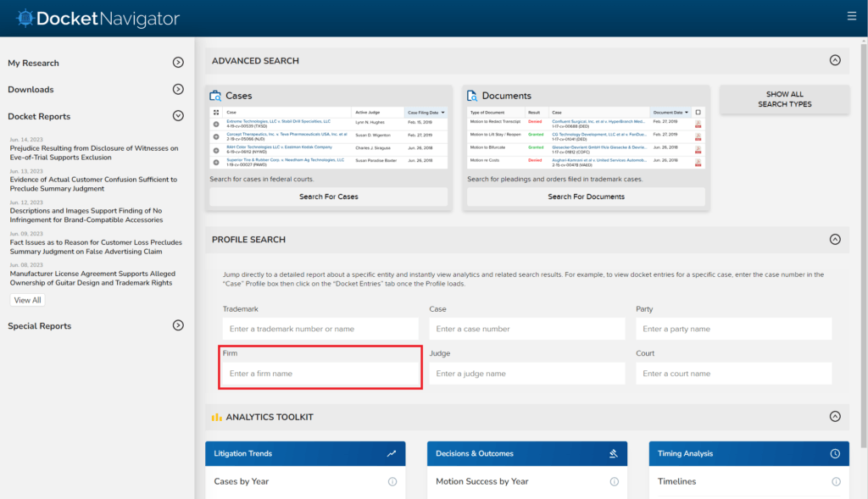Click Search For Documents button
Viewport: 868px width, 499px height.
(x=586, y=197)
